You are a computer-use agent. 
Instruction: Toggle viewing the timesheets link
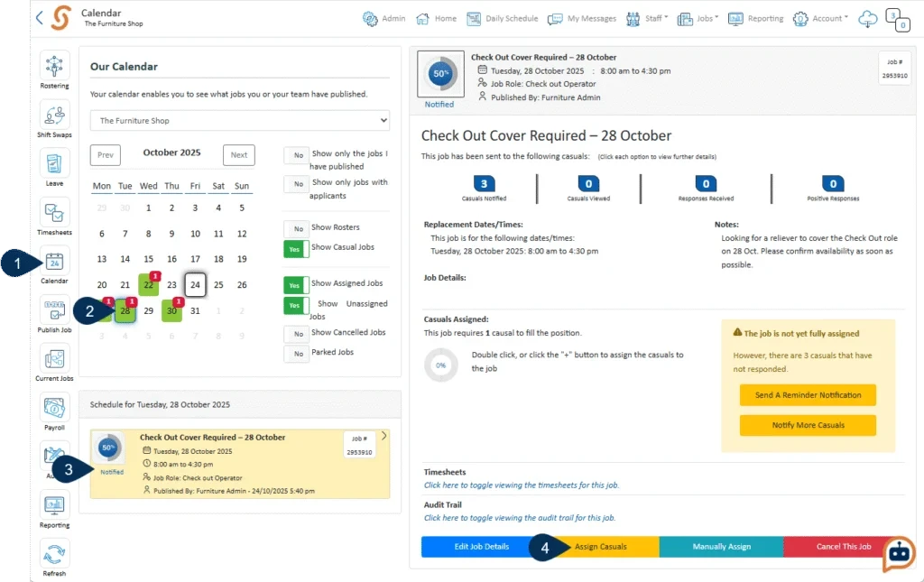pos(522,485)
